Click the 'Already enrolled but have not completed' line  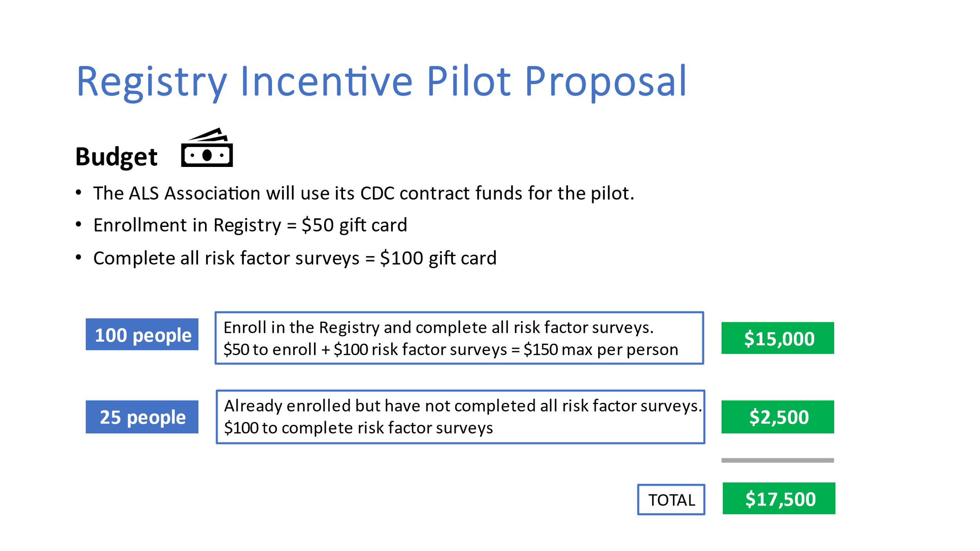463,406
